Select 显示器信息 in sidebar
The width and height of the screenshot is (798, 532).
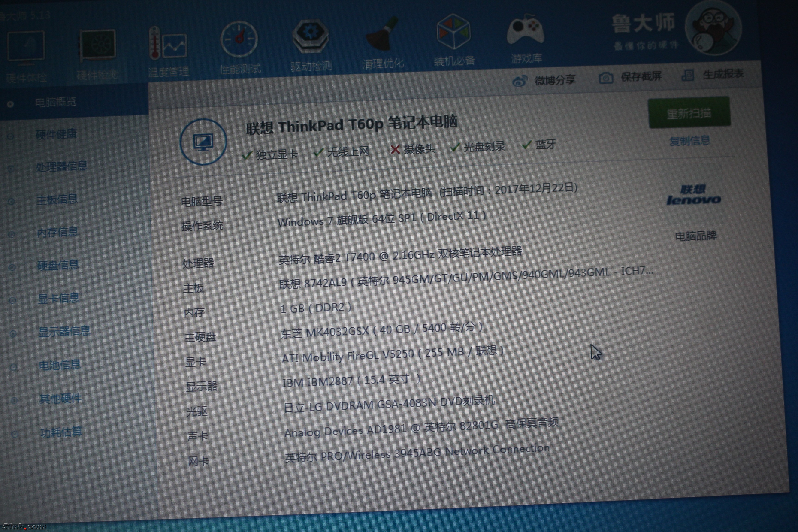64,331
